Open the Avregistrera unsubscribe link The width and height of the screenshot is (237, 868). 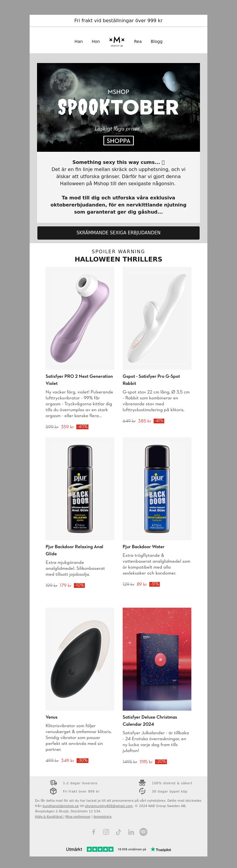coord(102,817)
